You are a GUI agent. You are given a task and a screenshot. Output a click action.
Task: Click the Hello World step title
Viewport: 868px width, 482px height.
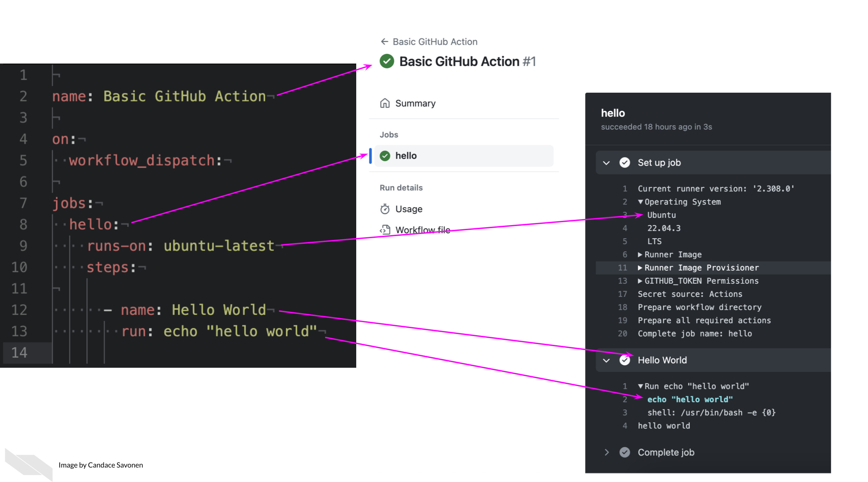662,360
